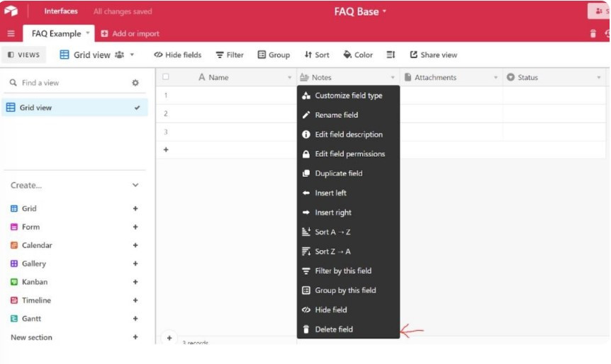Select Delete field from context menu
611x364 pixels.
[333, 329]
